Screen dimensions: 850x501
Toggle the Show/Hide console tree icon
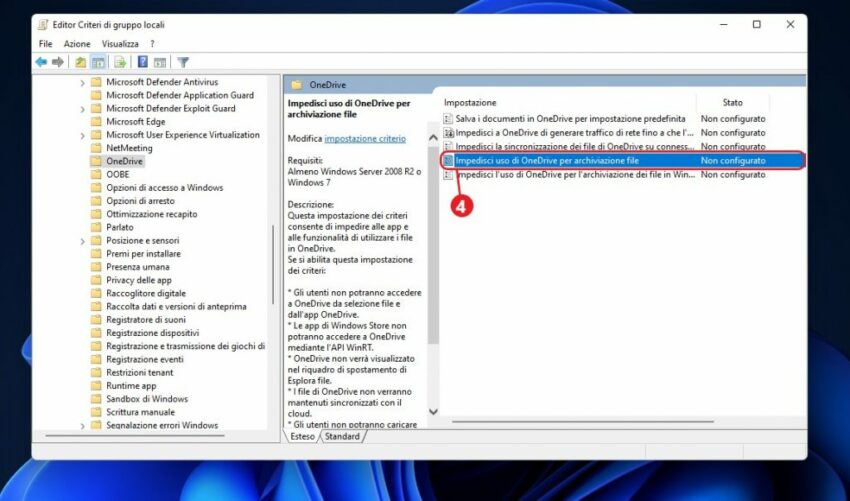(98, 62)
